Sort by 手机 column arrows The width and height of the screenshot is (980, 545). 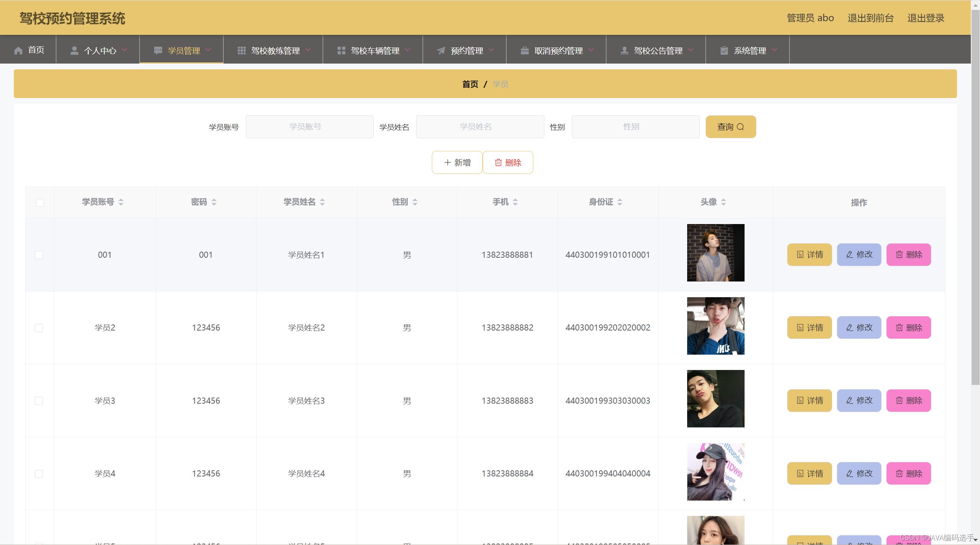tap(515, 202)
